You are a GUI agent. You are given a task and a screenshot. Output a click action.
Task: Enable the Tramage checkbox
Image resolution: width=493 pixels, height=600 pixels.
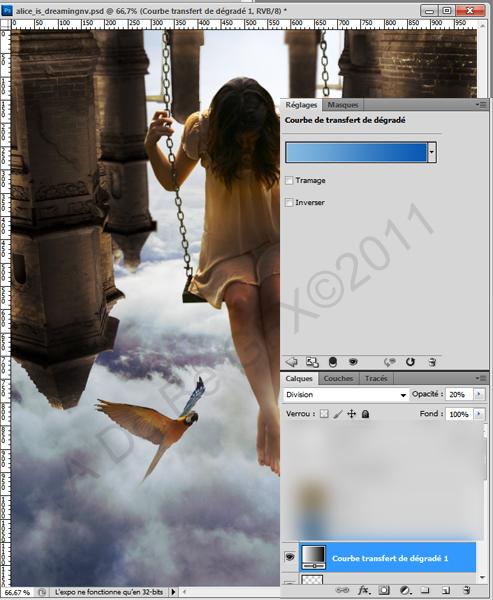(x=289, y=180)
